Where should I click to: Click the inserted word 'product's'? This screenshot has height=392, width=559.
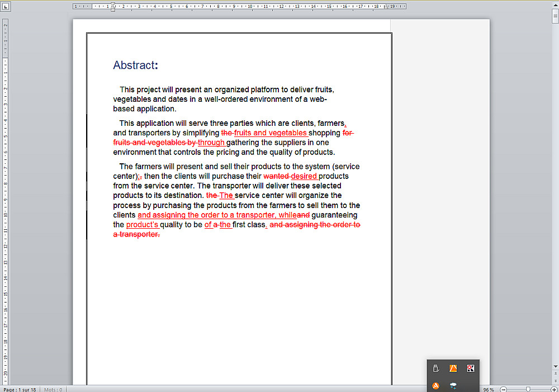point(142,224)
